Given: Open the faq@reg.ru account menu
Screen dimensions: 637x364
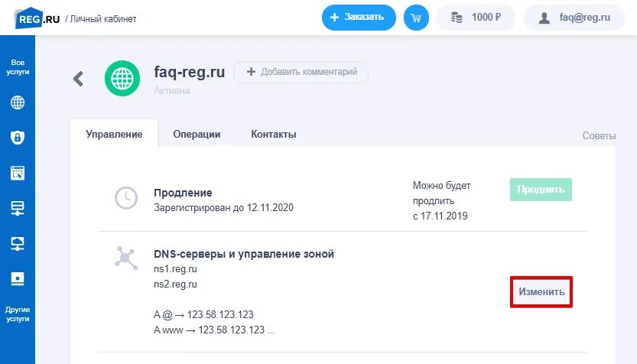Looking at the screenshot, I should [x=575, y=18].
